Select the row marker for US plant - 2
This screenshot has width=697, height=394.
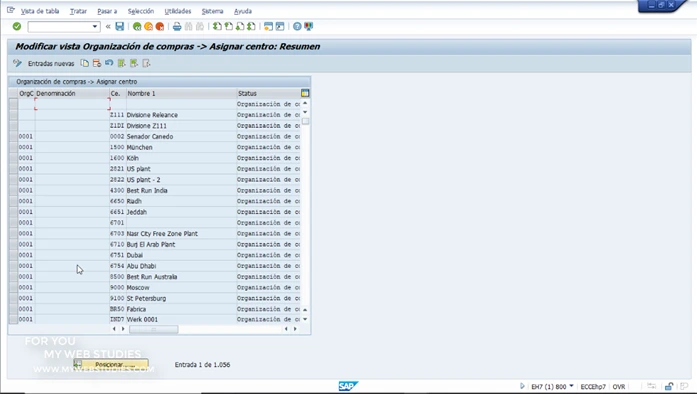[x=13, y=180]
